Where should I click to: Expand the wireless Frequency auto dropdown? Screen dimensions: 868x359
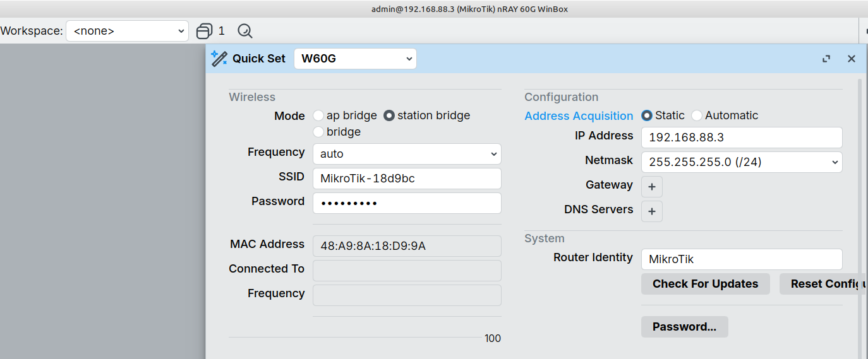(407, 154)
